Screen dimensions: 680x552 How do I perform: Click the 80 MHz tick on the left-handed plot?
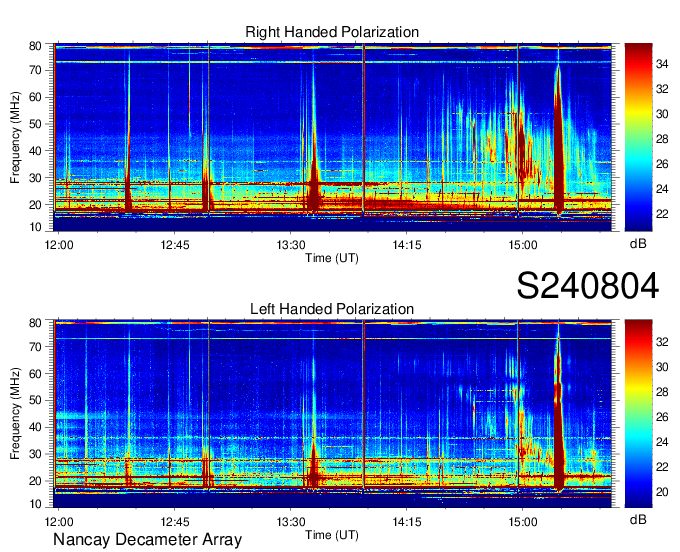(35, 323)
